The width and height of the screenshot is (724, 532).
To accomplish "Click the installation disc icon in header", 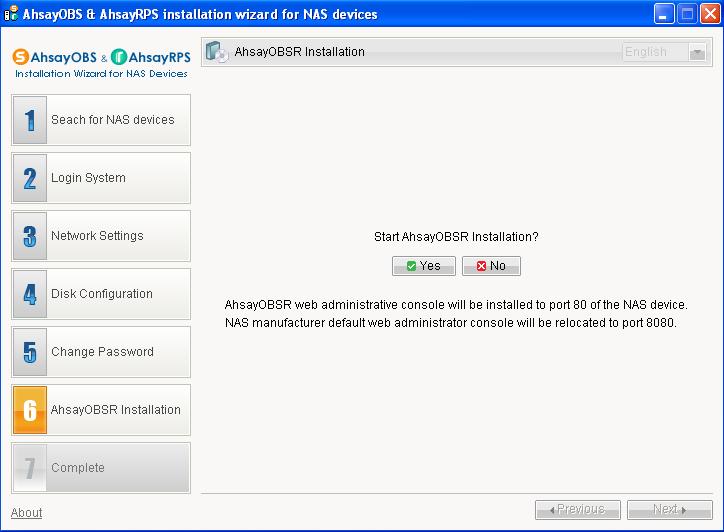I will coord(217,52).
